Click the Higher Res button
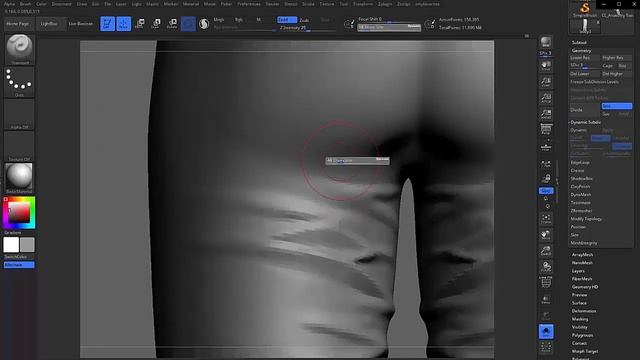 click(x=617, y=58)
